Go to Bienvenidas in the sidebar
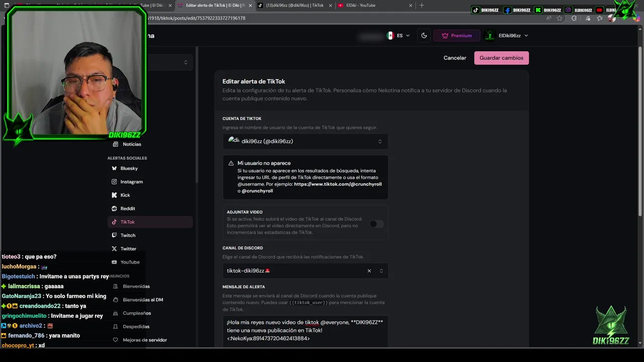This screenshot has height=362, width=644. pyautogui.click(x=136, y=286)
